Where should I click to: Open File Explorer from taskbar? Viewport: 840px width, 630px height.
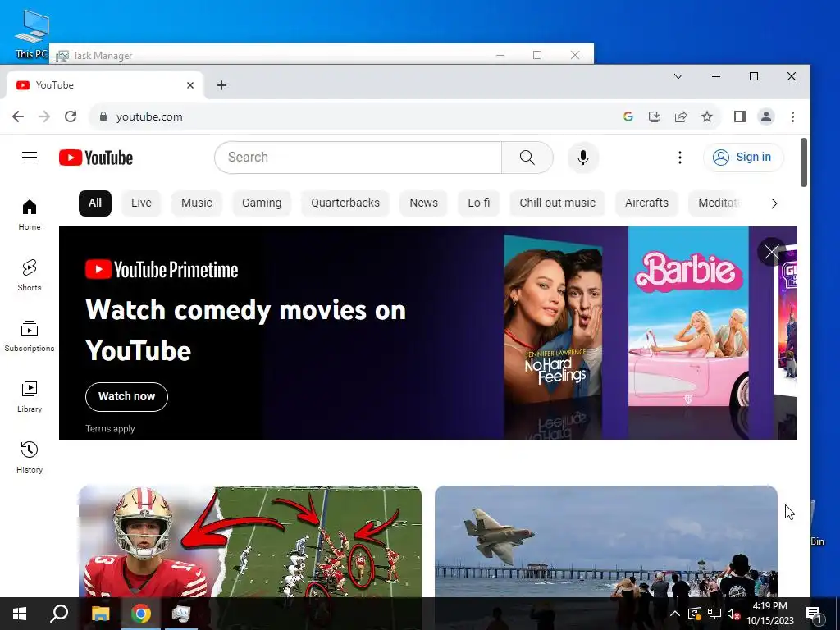point(100,614)
